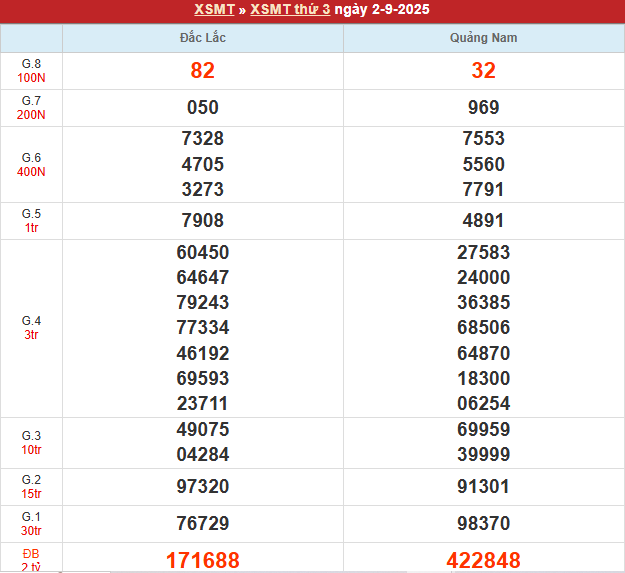Click the G.7 200N row label
625x573 pixels.
pos(31,108)
